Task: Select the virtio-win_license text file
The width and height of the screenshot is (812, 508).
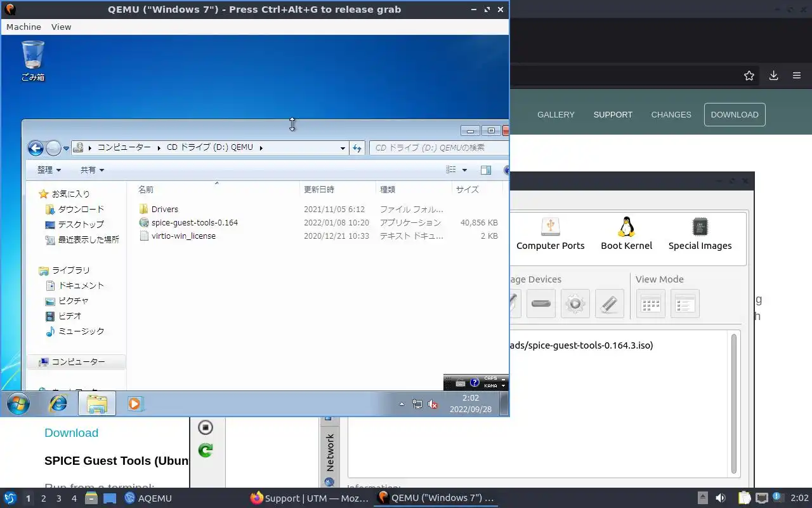Action: click(x=183, y=236)
